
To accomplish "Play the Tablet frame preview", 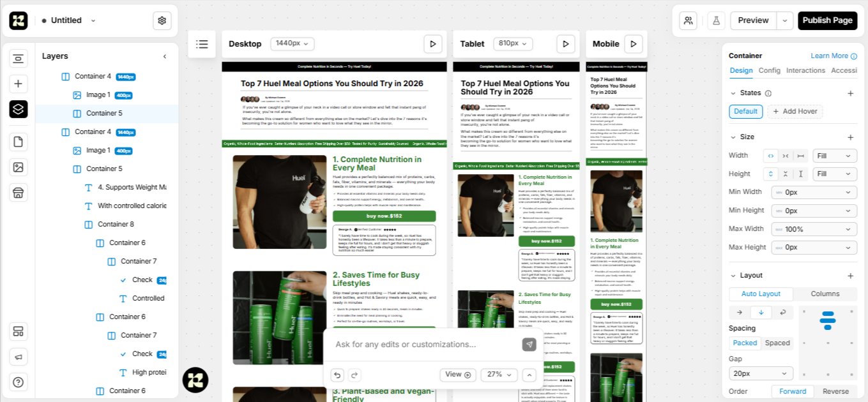I will pos(565,44).
